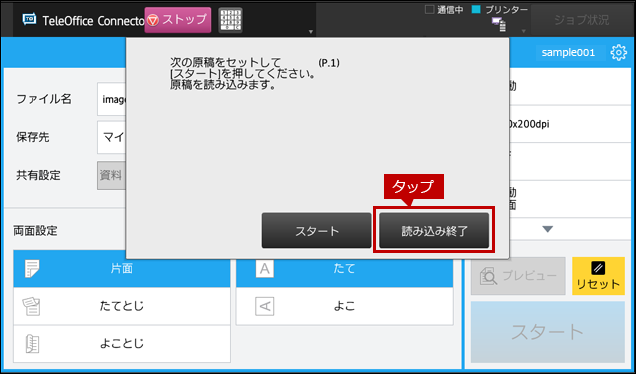Open the dropdown arrow under the printer icon
Image resolution: width=636 pixels, height=374 pixels.
click(x=523, y=31)
